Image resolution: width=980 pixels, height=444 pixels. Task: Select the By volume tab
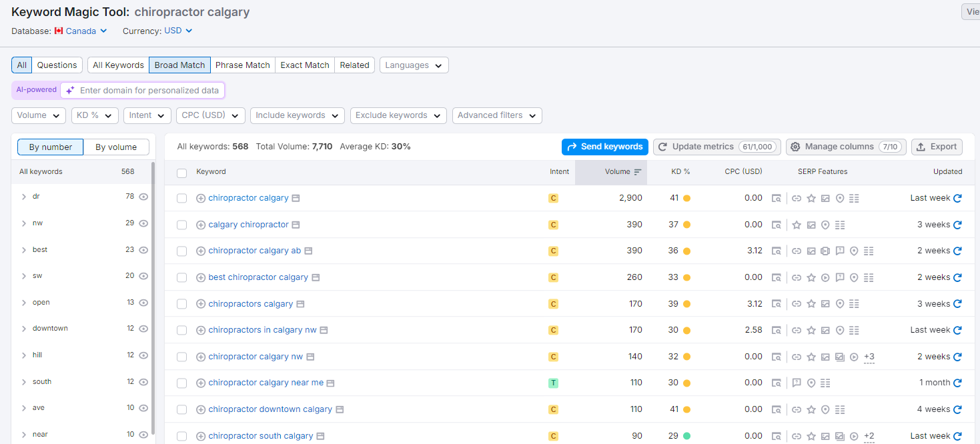tap(116, 147)
